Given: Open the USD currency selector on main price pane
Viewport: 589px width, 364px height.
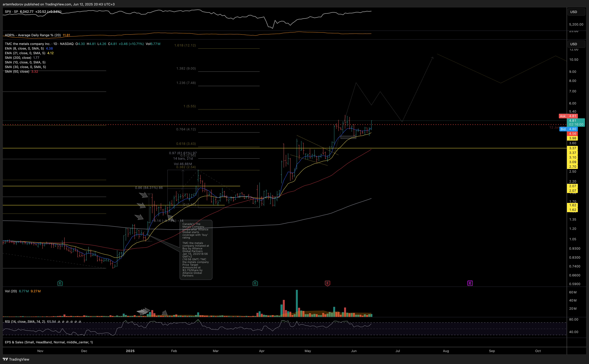Looking at the screenshot, I should tap(576, 44).
